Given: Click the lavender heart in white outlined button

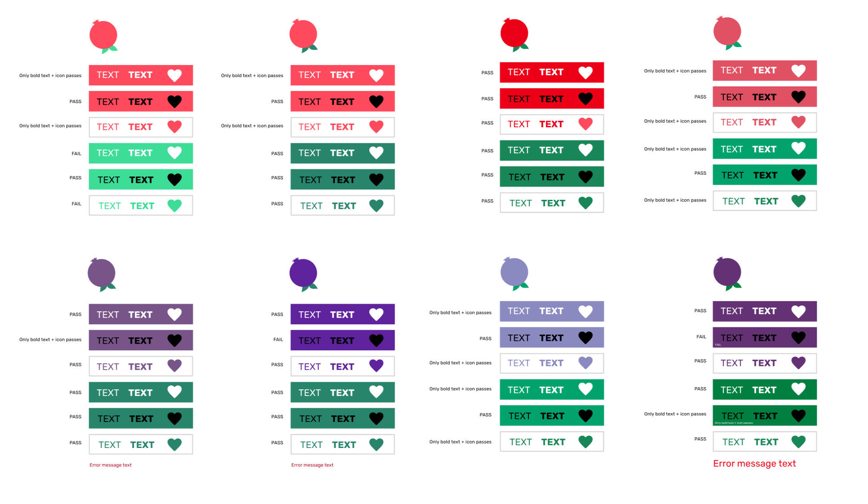Looking at the screenshot, I should (x=585, y=363).
